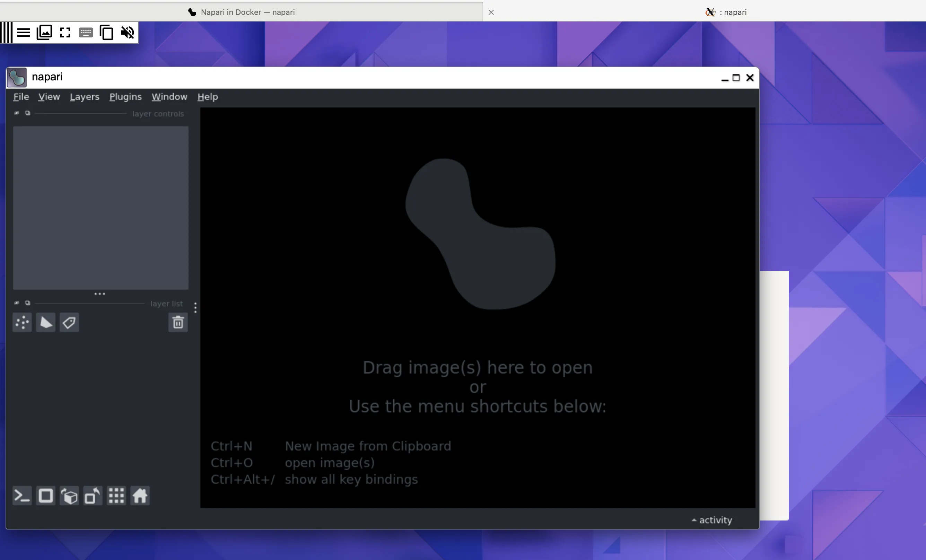Toggle 2D/3D view mode button

click(x=46, y=496)
